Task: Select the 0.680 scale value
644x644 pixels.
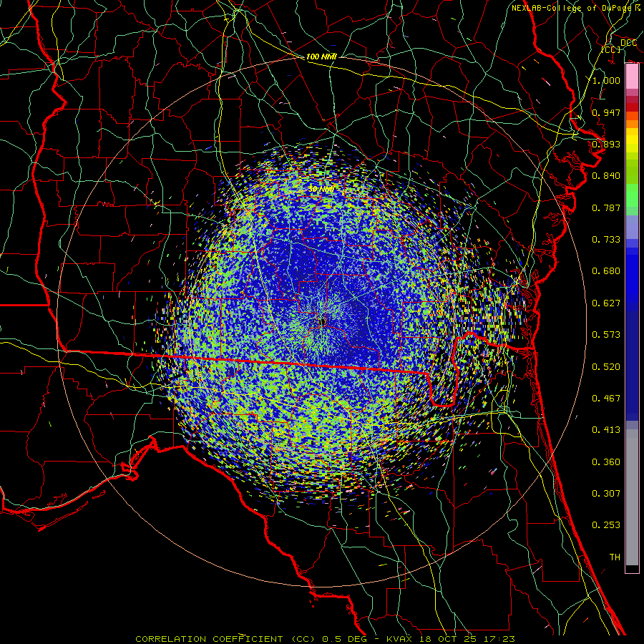Action: click(606, 271)
